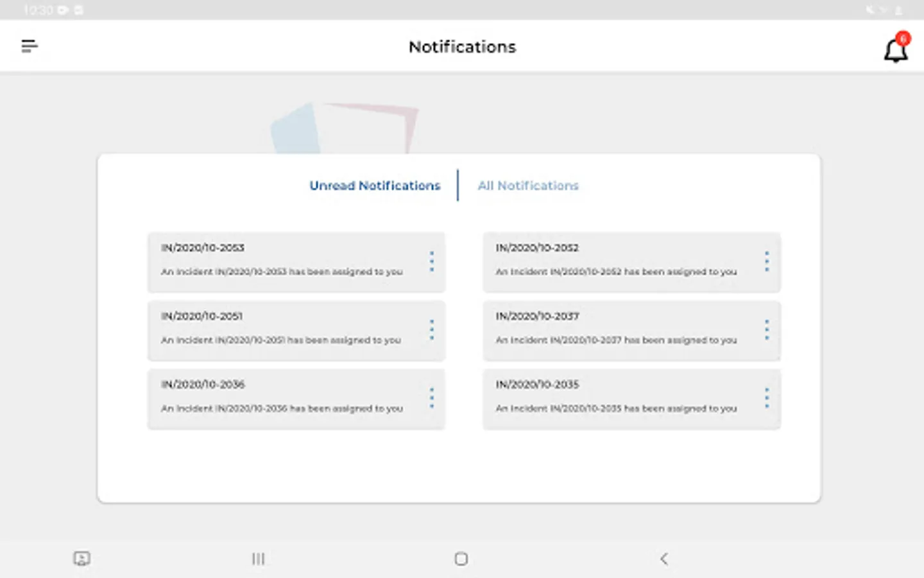This screenshot has height=578, width=924.
Task: Select the IN/2020/10-2037 notification
Action: 616,330
